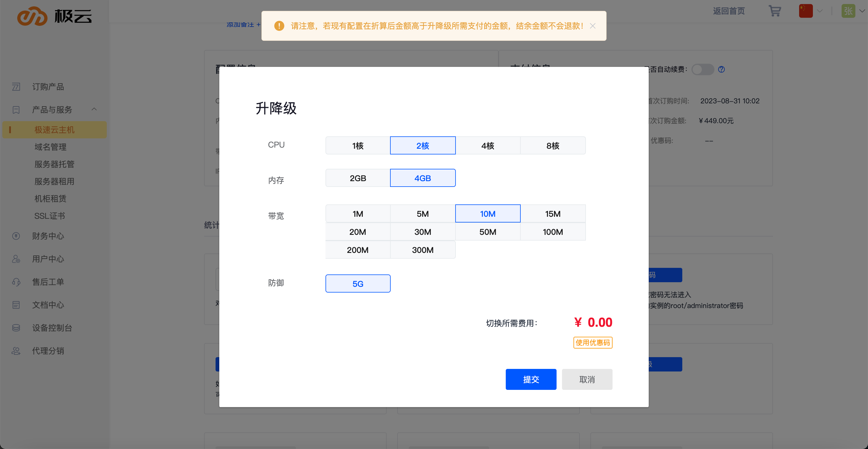Click the help question mark icon
Viewport: 868px width, 449px height.
click(721, 69)
